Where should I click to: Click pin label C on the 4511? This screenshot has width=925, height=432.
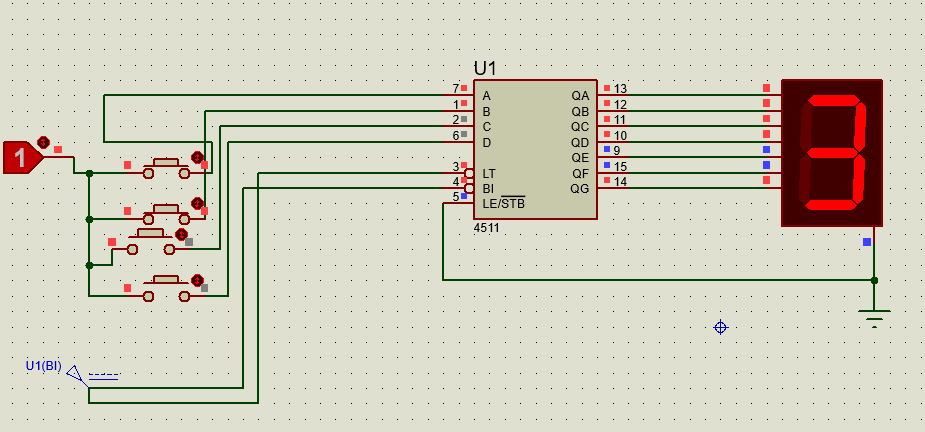[x=486, y=127]
